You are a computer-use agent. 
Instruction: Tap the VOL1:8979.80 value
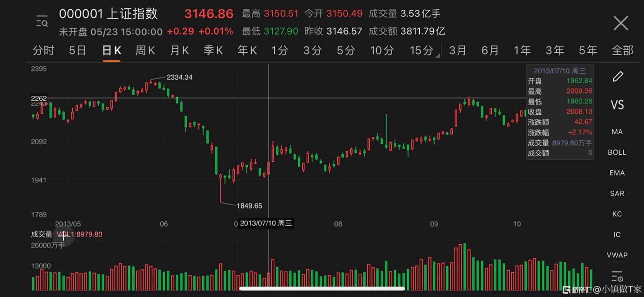(79, 234)
